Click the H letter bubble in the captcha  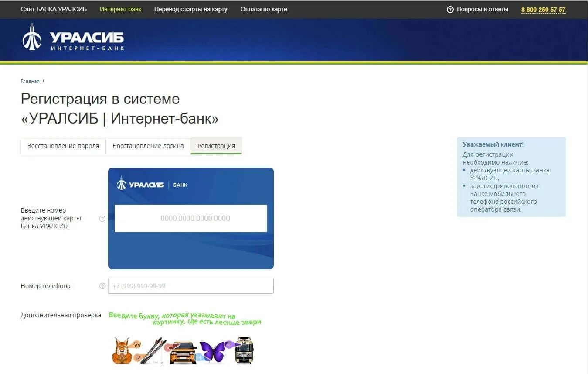(198, 357)
